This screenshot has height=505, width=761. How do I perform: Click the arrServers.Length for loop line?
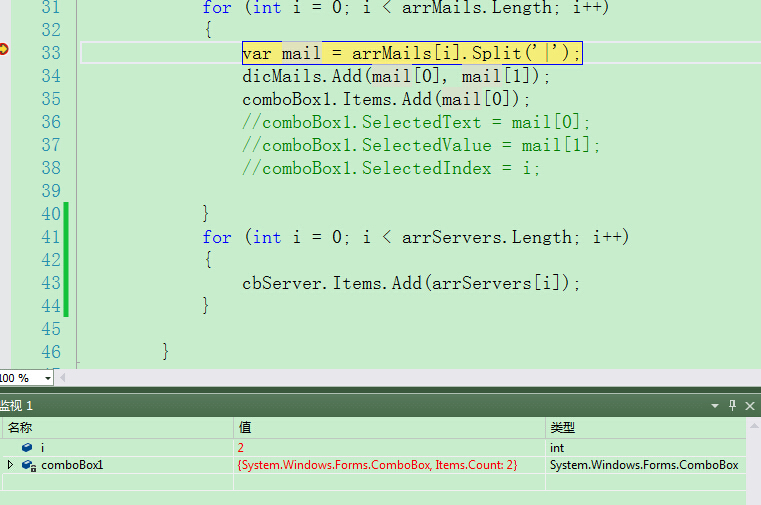click(x=415, y=237)
